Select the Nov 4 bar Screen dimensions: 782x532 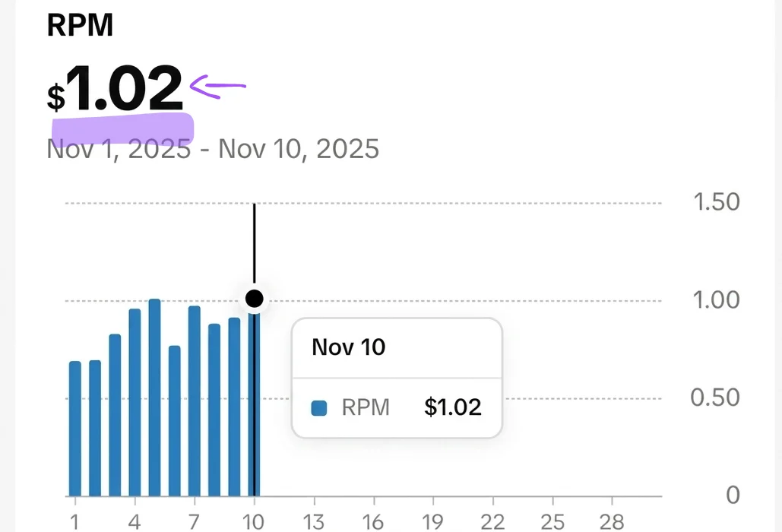[135, 402]
